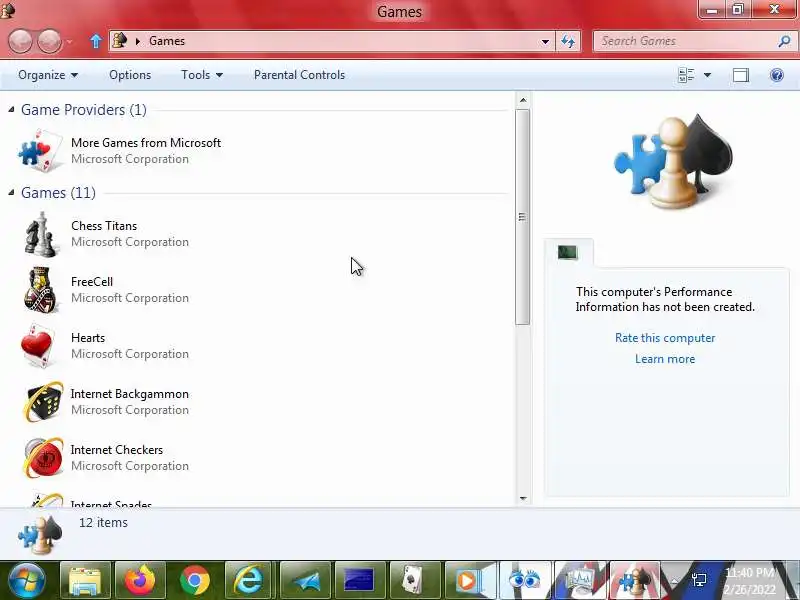Viewport: 800px width, 600px height.
Task: Select the Hearts game icon
Action: tap(38, 345)
